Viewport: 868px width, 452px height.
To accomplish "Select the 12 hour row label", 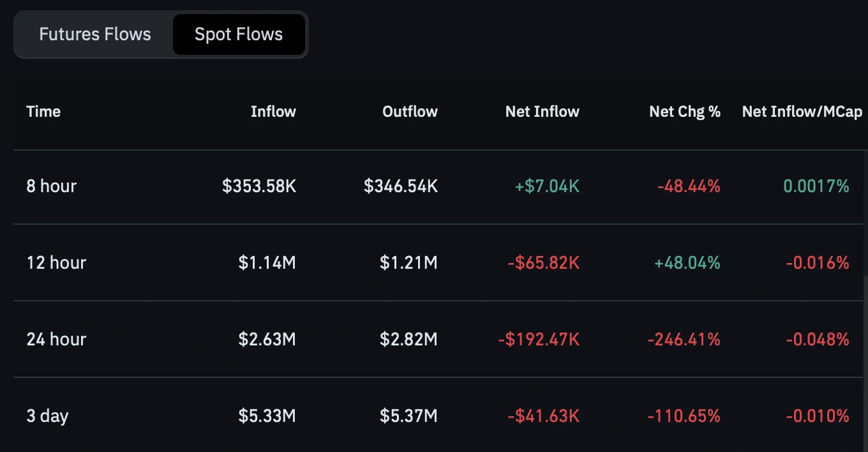I will click(56, 262).
